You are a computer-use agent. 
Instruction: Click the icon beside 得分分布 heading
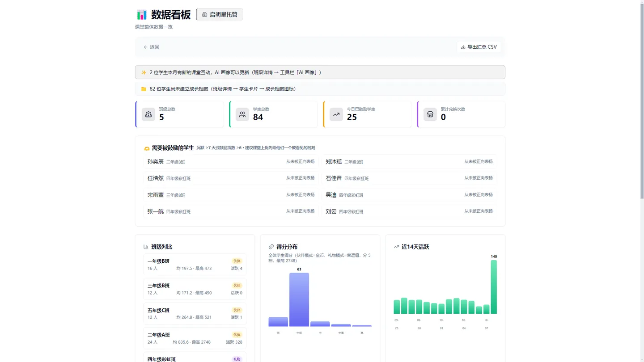point(271,247)
